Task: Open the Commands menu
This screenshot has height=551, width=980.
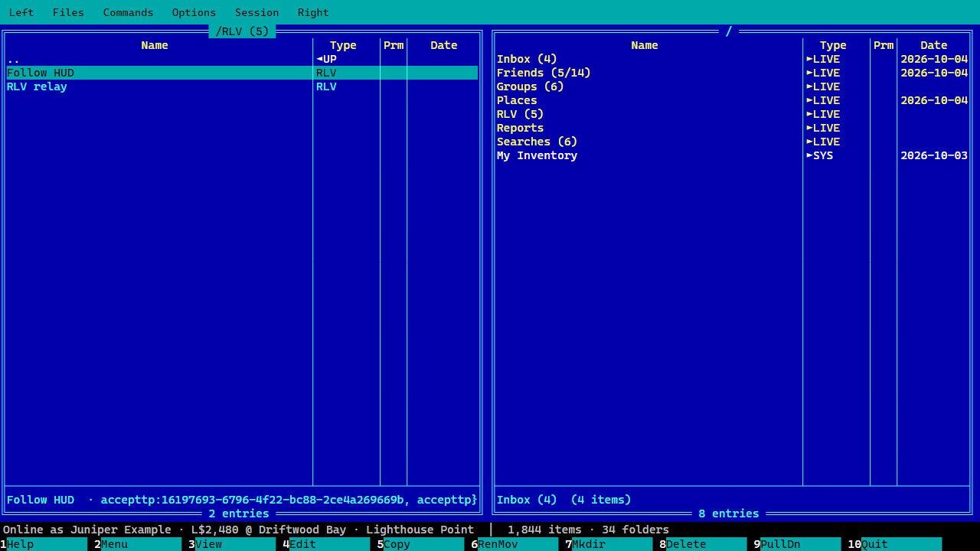Action: (x=129, y=12)
